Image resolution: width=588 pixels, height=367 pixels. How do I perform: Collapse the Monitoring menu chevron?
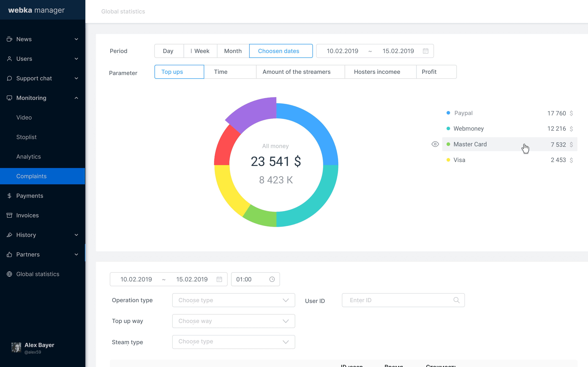pos(76,98)
